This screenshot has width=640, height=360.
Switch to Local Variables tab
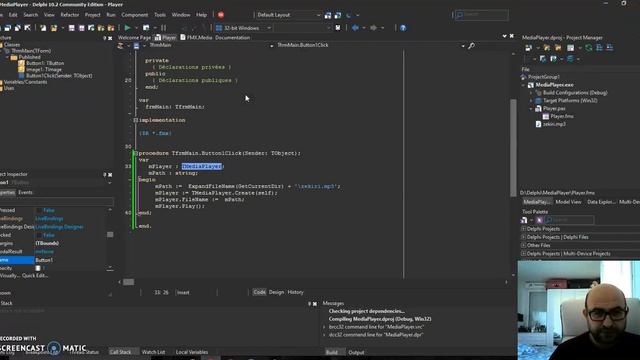click(x=192, y=352)
